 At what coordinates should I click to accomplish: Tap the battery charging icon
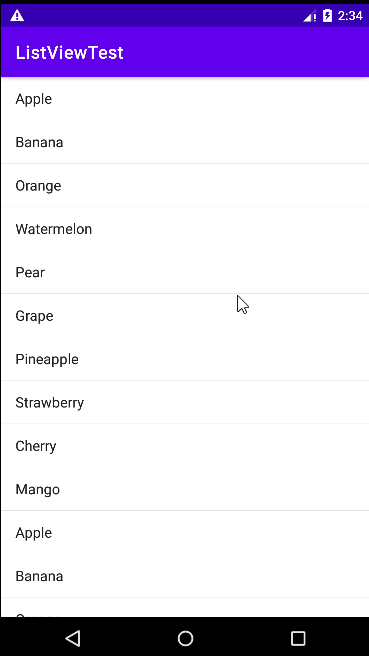coord(328,16)
